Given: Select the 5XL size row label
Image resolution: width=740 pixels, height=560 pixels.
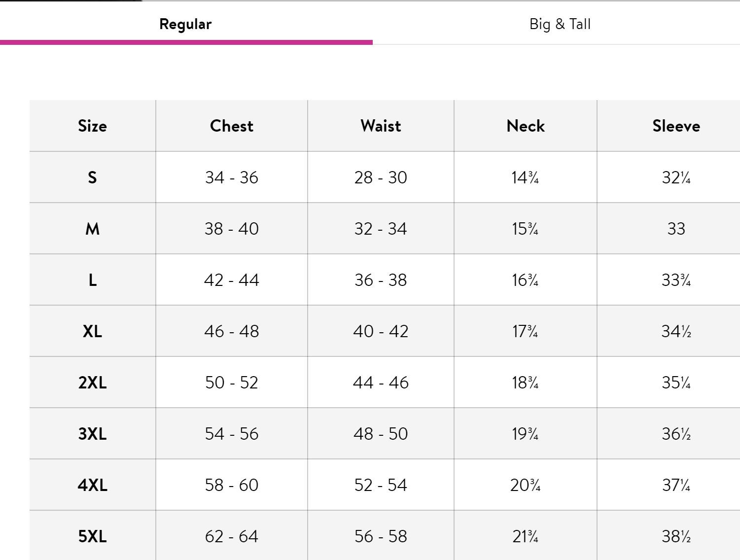Looking at the screenshot, I should pos(92,536).
